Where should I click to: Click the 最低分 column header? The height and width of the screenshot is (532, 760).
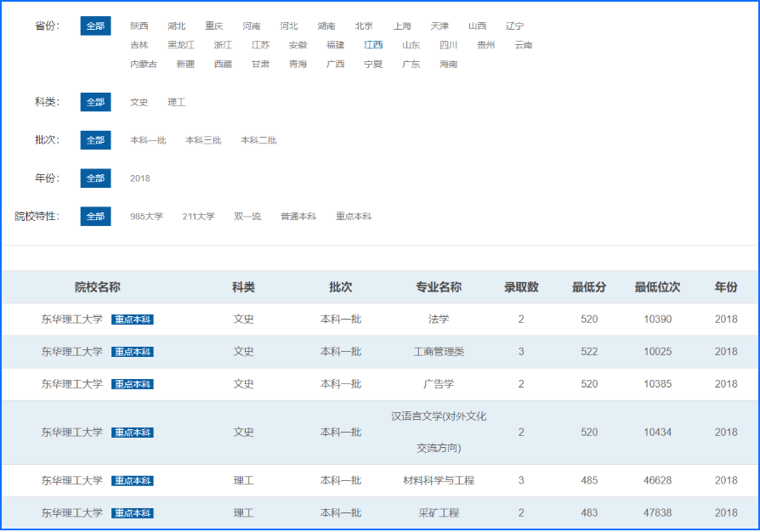(588, 287)
